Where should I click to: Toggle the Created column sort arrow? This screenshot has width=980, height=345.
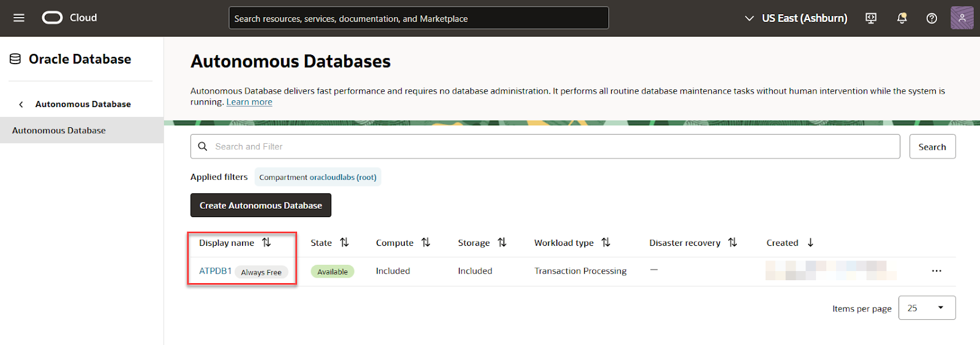coord(810,243)
